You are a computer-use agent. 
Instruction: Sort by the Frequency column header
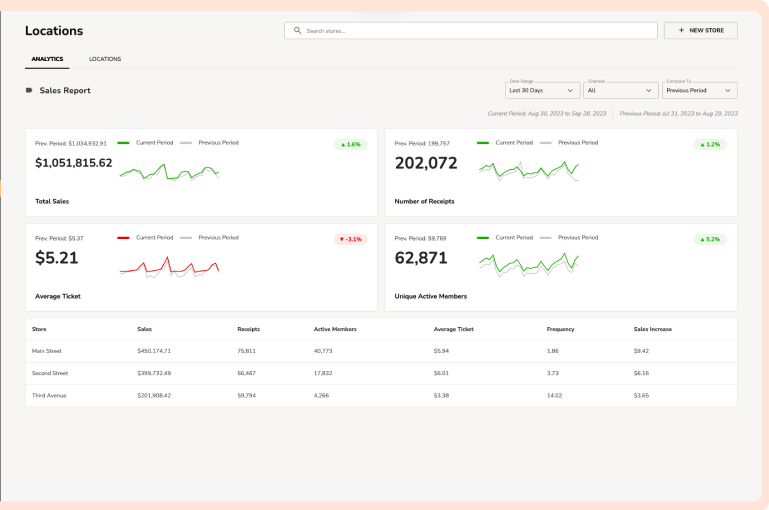point(561,329)
